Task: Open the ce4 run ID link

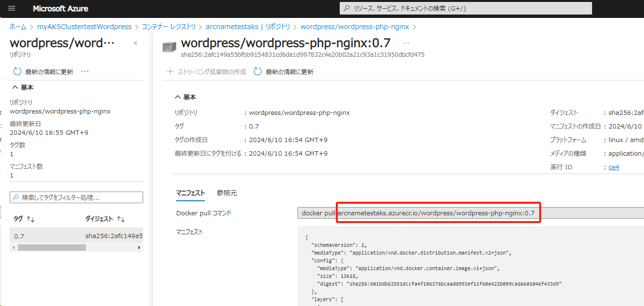Action: (613, 166)
